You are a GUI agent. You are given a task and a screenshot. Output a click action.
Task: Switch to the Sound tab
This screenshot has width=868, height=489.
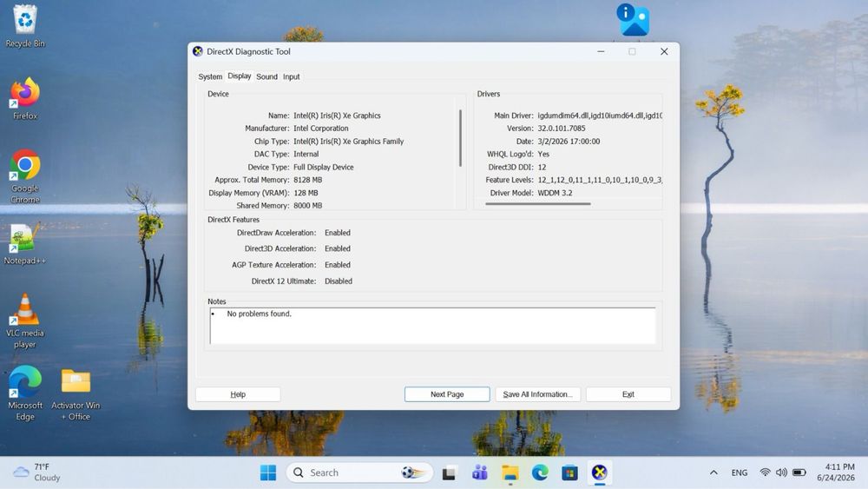click(x=266, y=76)
